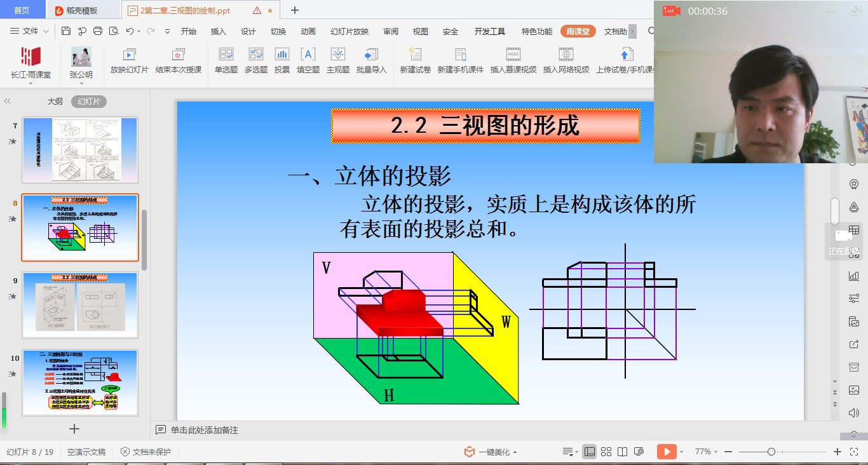Click the 填空题 fill-in-blank icon
Image resolution: width=868 pixels, height=465 pixels.
[x=308, y=55]
